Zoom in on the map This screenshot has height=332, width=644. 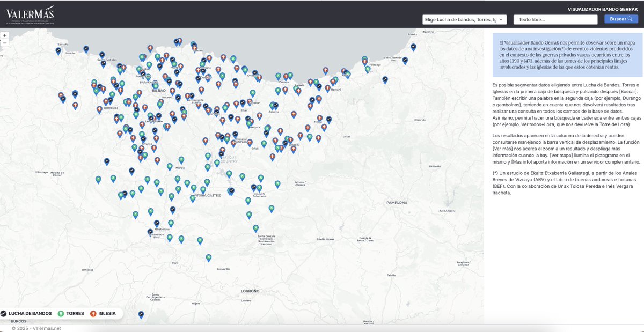[x=5, y=35]
